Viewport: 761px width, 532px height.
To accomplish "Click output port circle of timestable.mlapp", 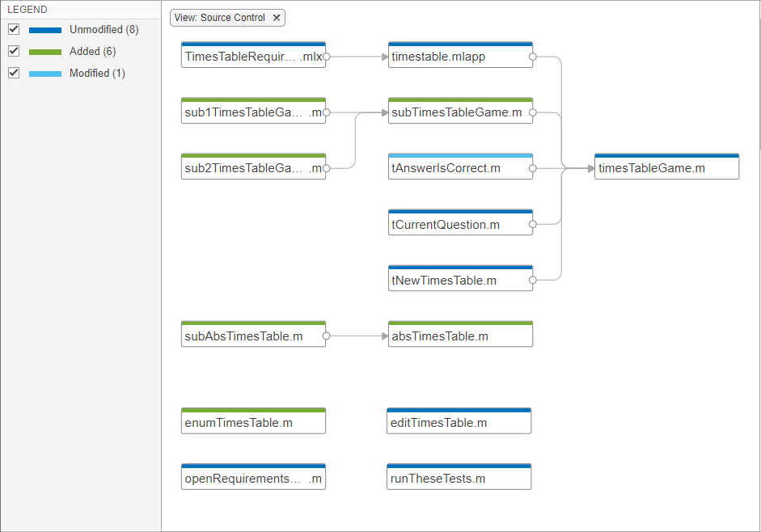I will pyautogui.click(x=533, y=57).
